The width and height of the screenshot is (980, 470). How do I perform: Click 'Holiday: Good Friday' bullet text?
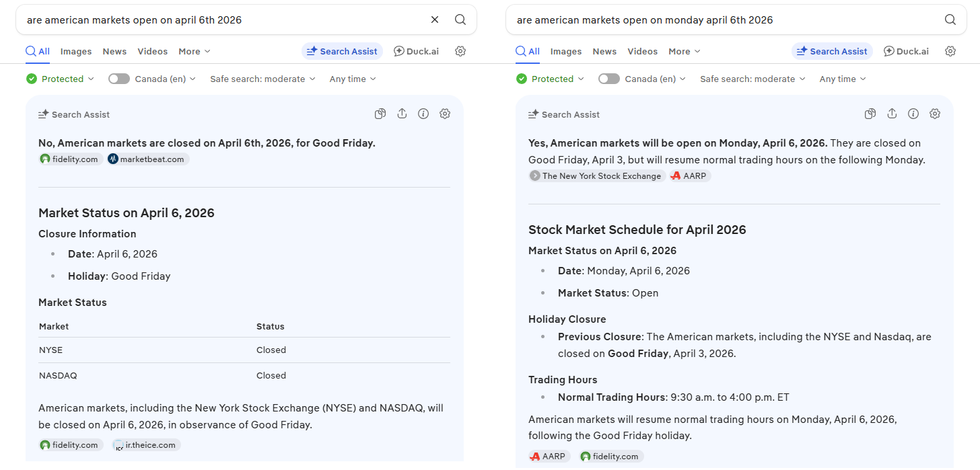[119, 276]
